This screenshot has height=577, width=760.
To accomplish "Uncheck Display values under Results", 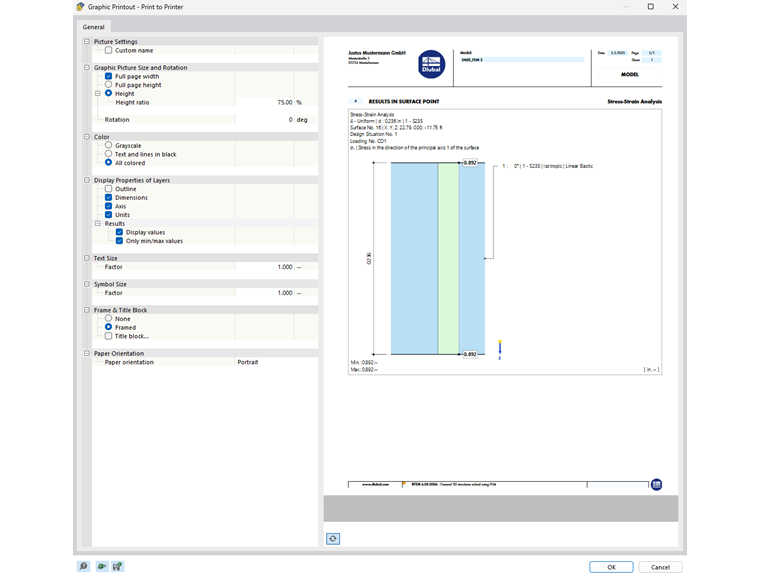I will click(x=119, y=232).
